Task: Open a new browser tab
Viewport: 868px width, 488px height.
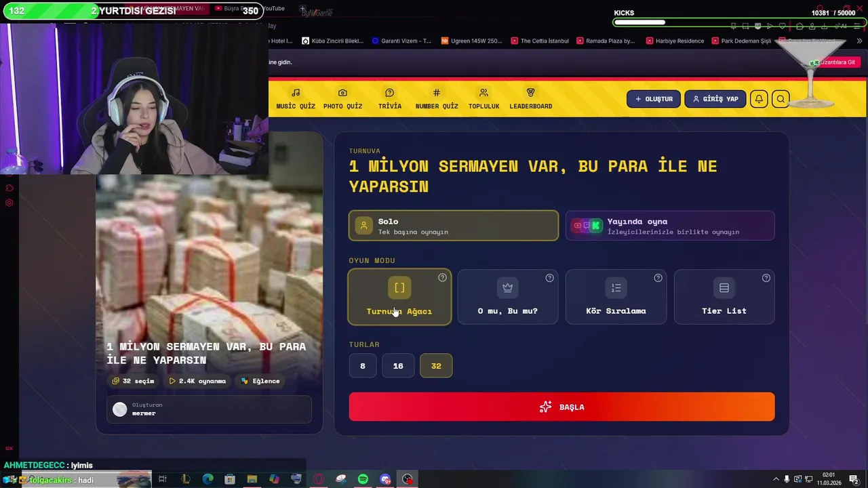Action: [302, 9]
